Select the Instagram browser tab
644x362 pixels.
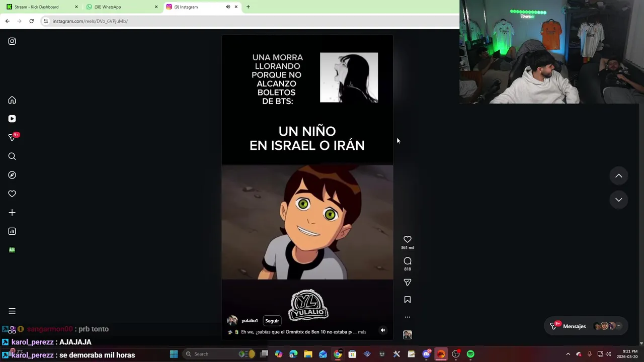tap(201, 7)
